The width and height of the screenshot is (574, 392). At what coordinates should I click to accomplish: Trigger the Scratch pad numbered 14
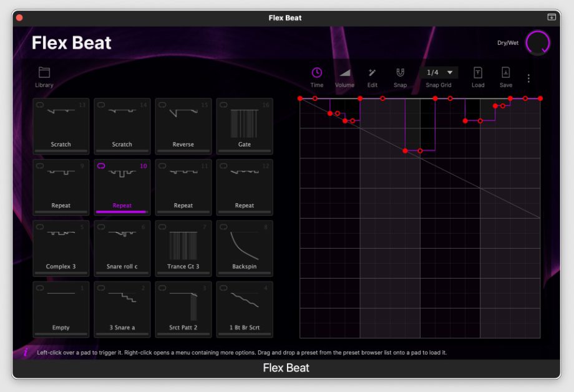(x=122, y=126)
